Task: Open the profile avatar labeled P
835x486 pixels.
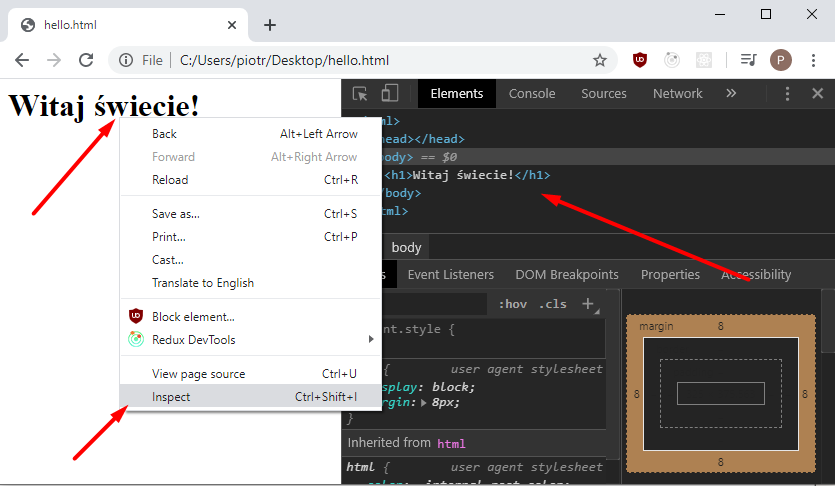Action: pyautogui.click(x=781, y=60)
